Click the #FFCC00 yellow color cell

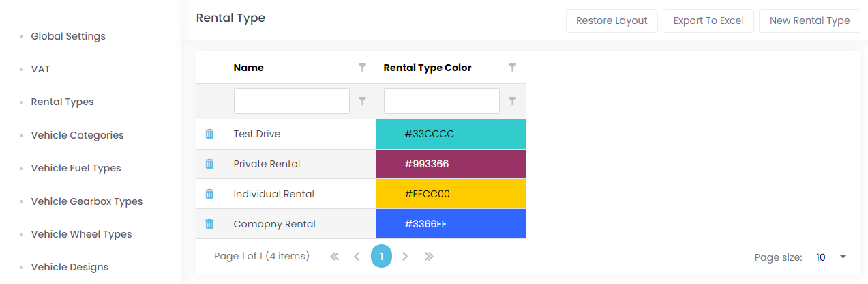[451, 194]
